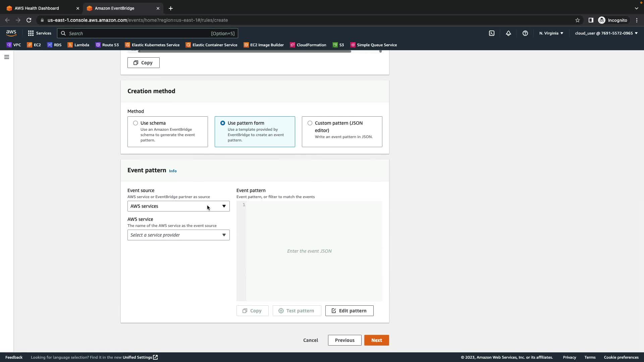
Task: Open the CloudFormation bookmark shortcut
Action: tap(308, 45)
